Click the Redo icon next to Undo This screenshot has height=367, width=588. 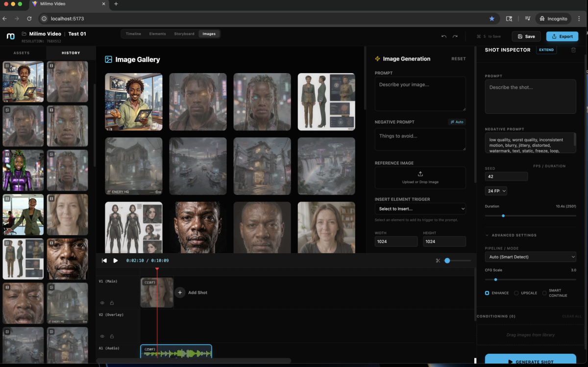455,36
